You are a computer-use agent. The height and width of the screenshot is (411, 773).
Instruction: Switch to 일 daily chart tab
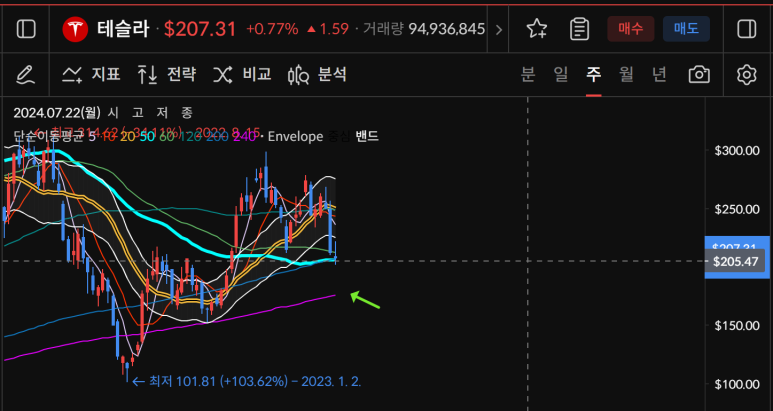click(561, 74)
